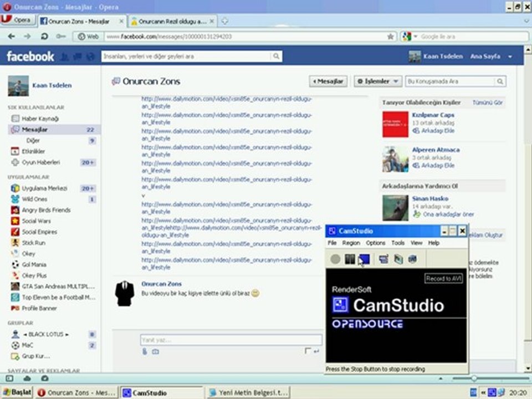This screenshot has height=399, width=532.
Task: Open friend requests icon in header
Action: [x=65, y=57]
